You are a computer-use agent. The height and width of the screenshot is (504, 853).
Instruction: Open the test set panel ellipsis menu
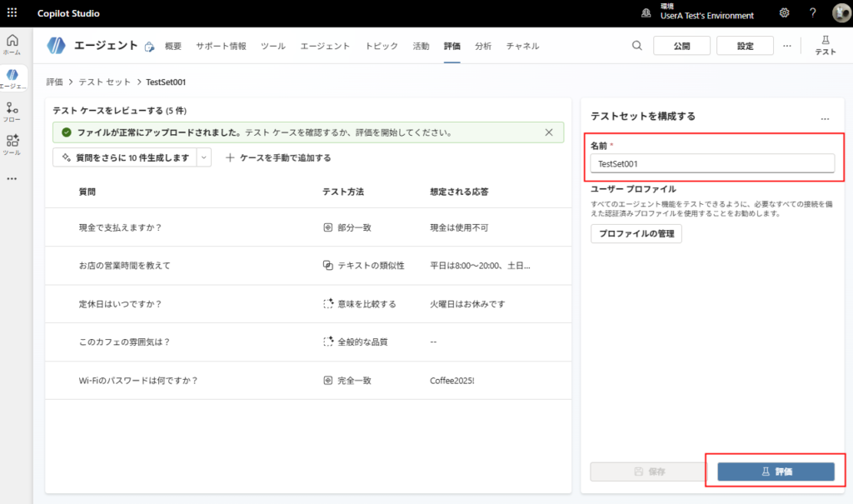825,118
